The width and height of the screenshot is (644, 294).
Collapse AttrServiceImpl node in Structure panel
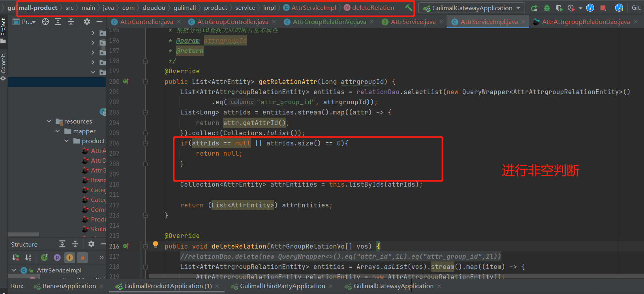pyautogui.click(x=14, y=270)
